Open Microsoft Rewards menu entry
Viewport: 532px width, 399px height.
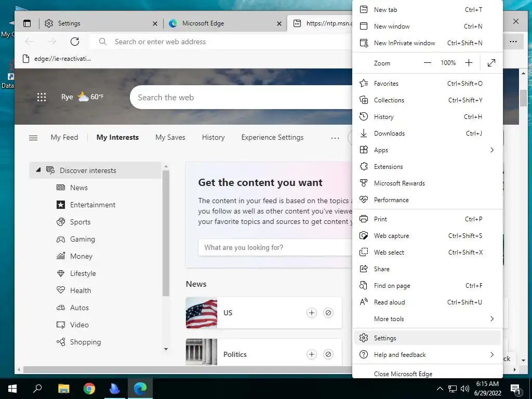tap(428, 183)
